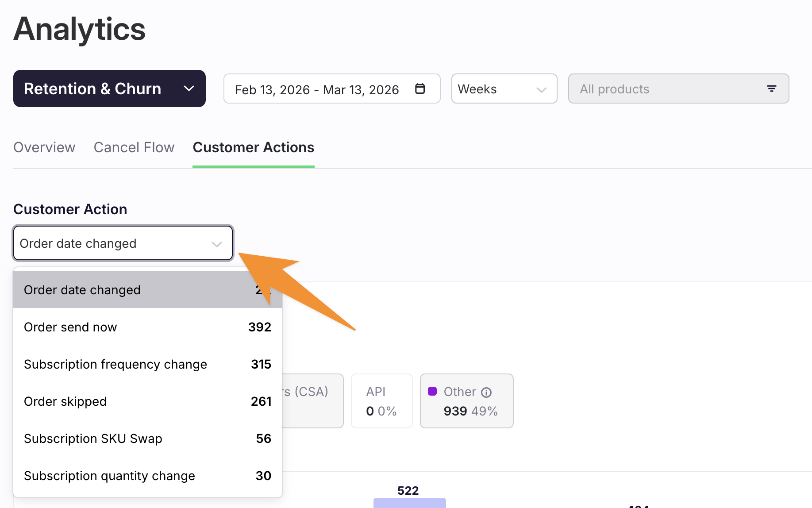Switch to the Overview tab
Screen dimensions: 812x508
(x=44, y=147)
